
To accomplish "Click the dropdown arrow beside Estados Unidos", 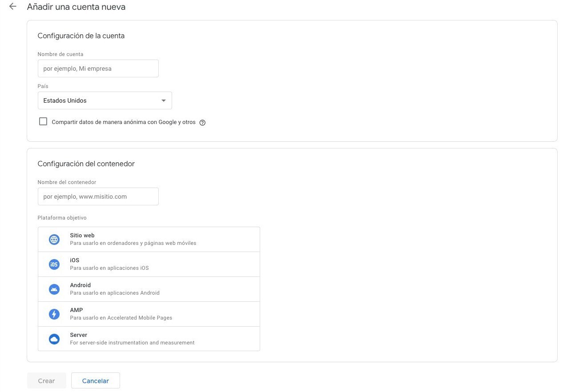I will click(x=164, y=101).
